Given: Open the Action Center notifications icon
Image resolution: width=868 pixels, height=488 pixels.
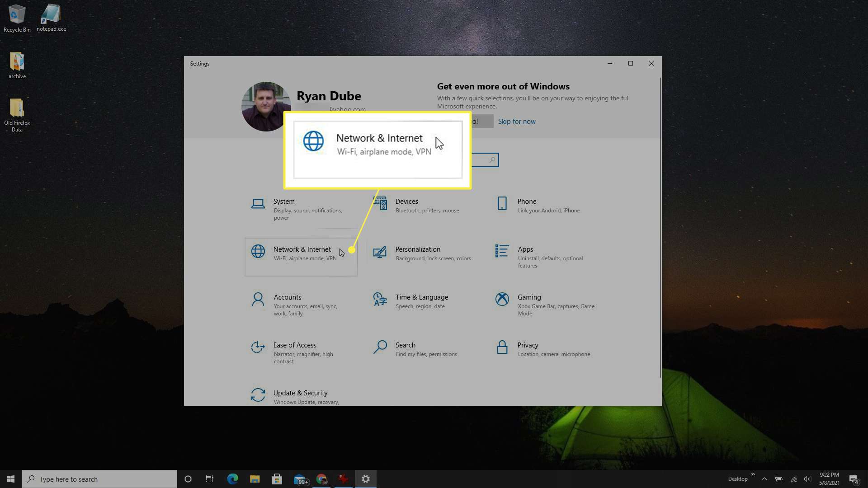Looking at the screenshot, I should pos(854,479).
